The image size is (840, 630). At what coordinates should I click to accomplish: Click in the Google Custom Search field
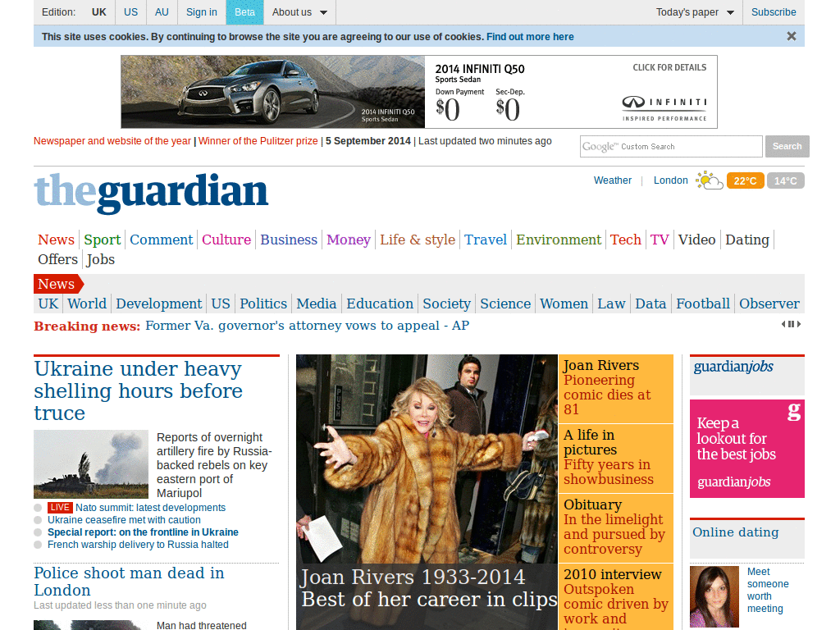point(671,146)
